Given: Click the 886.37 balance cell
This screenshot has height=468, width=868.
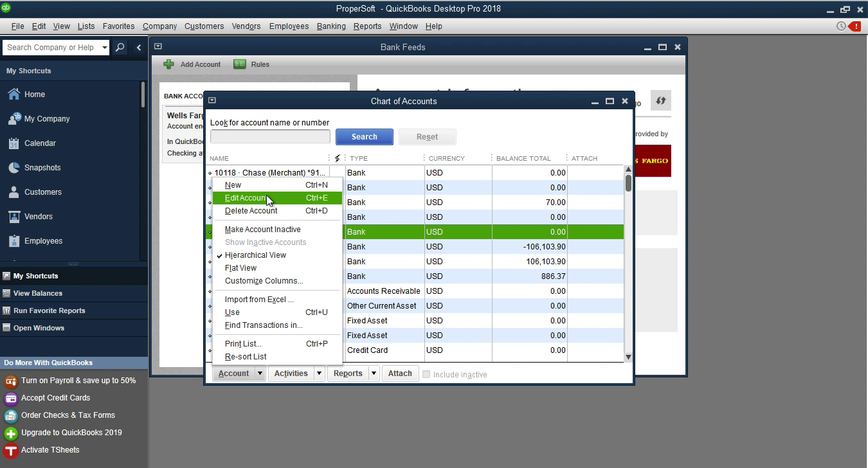Looking at the screenshot, I should pyautogui.click(x=530, y=276).
